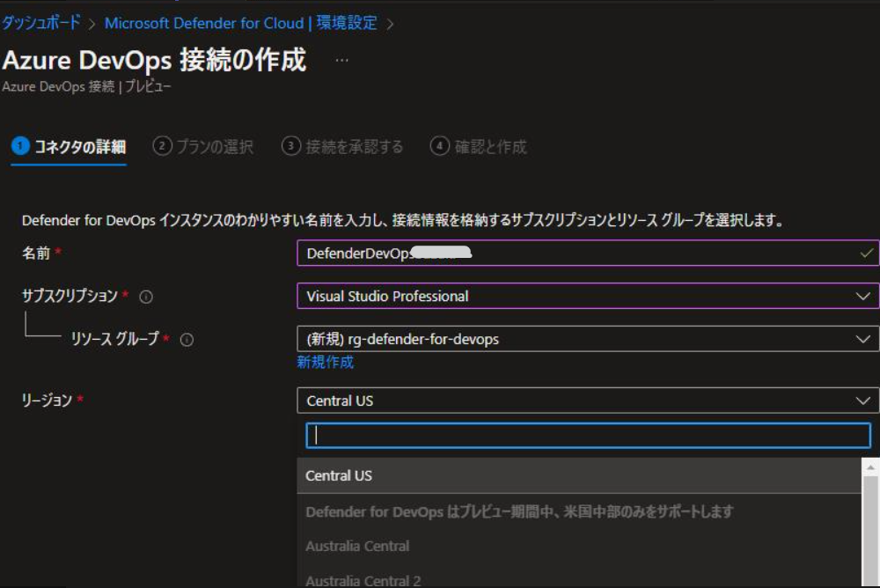Click the region search filter box

coord(588,435)
